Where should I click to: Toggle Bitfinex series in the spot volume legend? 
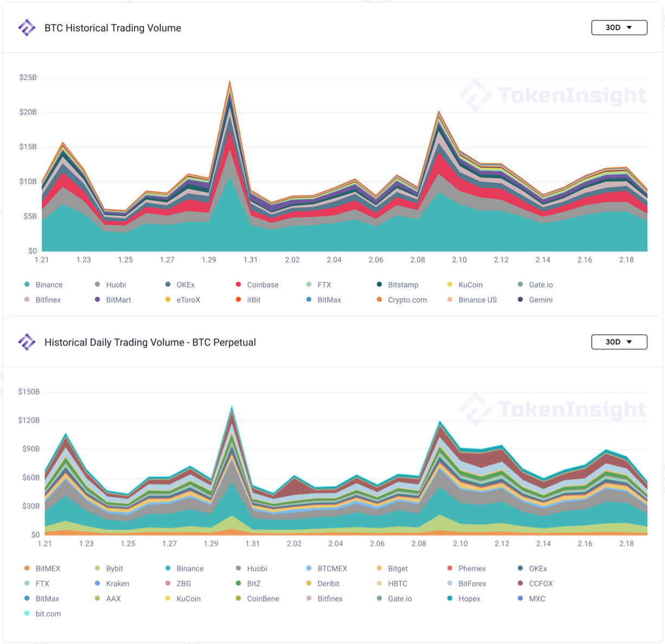tap(42, 300)
